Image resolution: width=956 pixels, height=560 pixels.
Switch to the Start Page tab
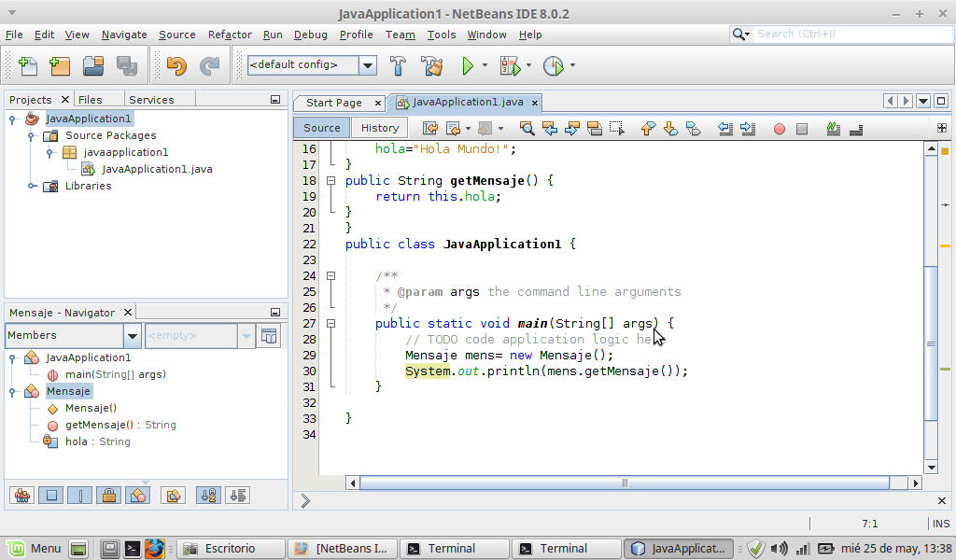[x=333, y=103]
